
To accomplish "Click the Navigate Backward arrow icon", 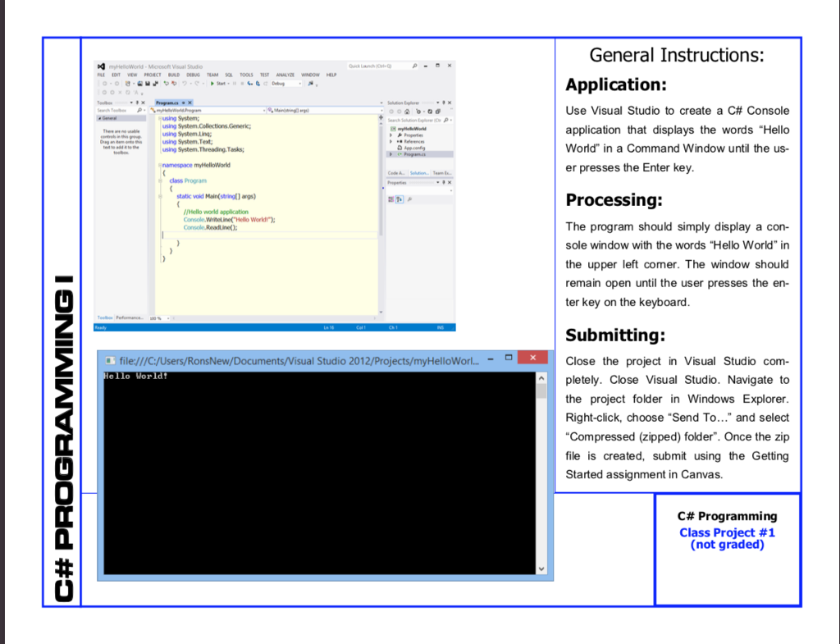I will [105, 83].
